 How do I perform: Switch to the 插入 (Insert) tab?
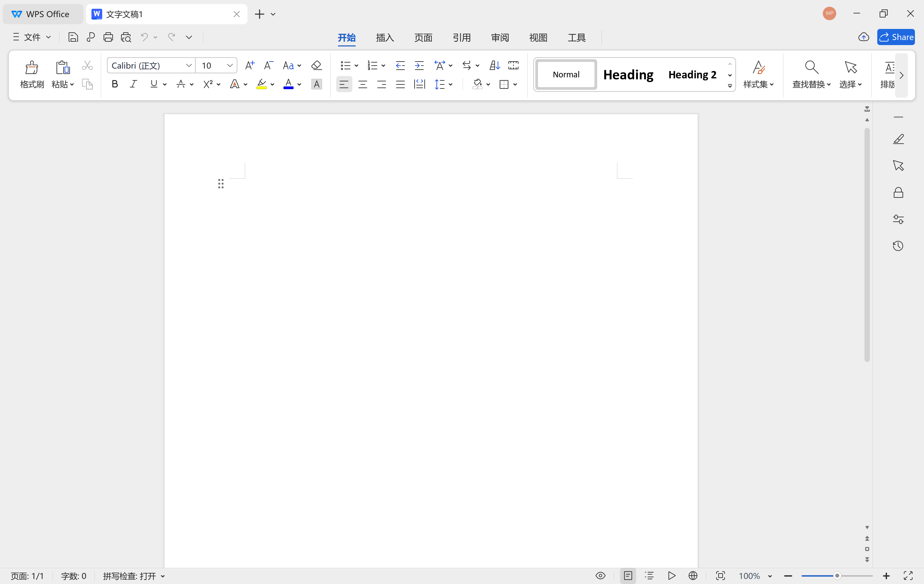tap(385, 38)
